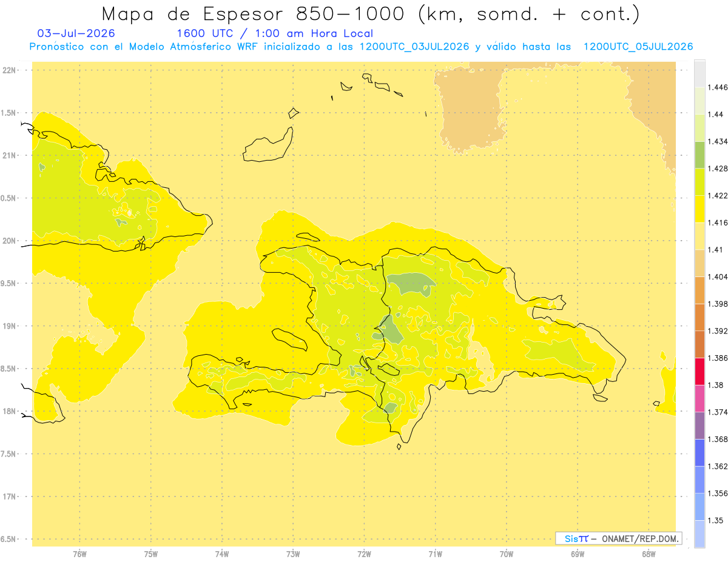Click the 75W longitude axis label
Viewport: 728px width, 562px height.
pos(151,554)
